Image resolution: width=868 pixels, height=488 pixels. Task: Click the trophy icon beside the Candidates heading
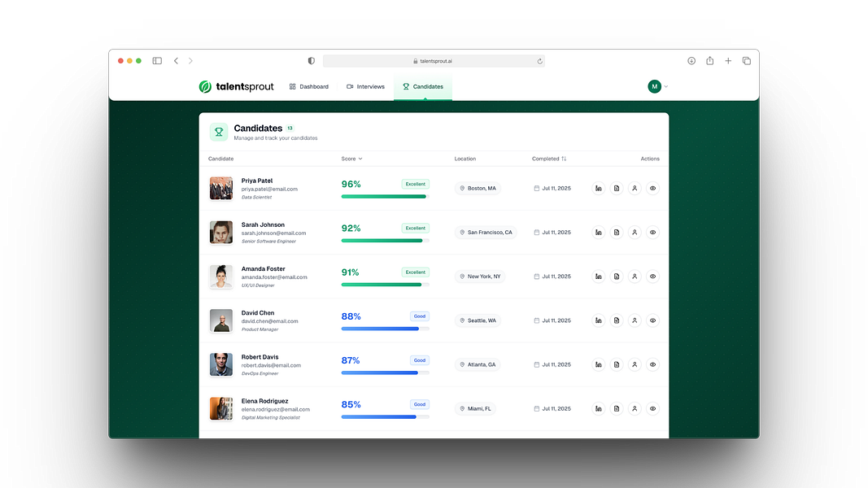pos(218,132)
